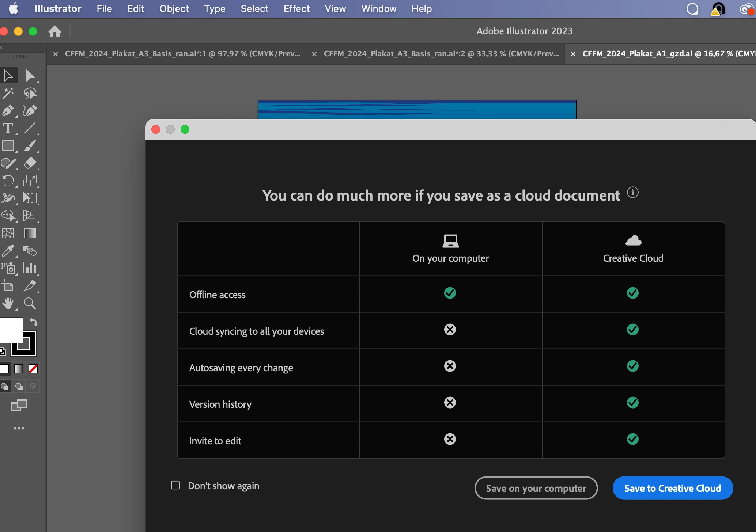Image resolution: width=756 pixels, height=532 pixels.
Task: Click Save to Creative Cloud button
Action: [673, 488]
